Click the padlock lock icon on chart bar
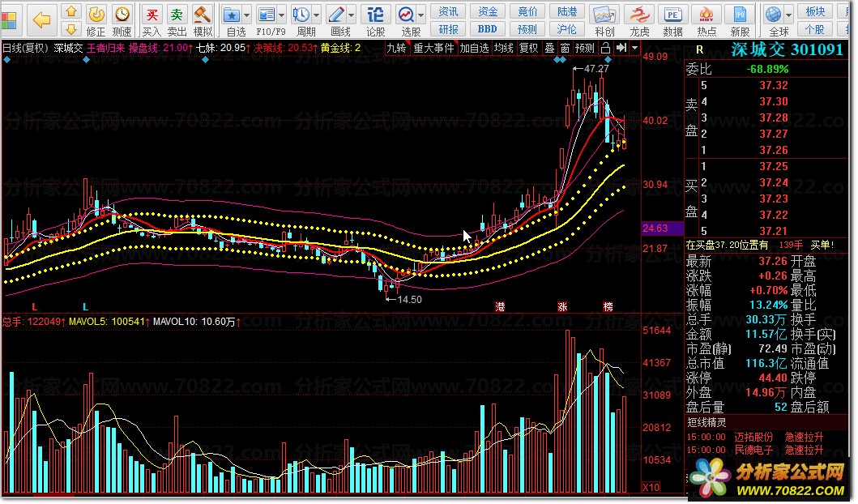The width and height of the screenshot is (858, 504). coord(605,48)
